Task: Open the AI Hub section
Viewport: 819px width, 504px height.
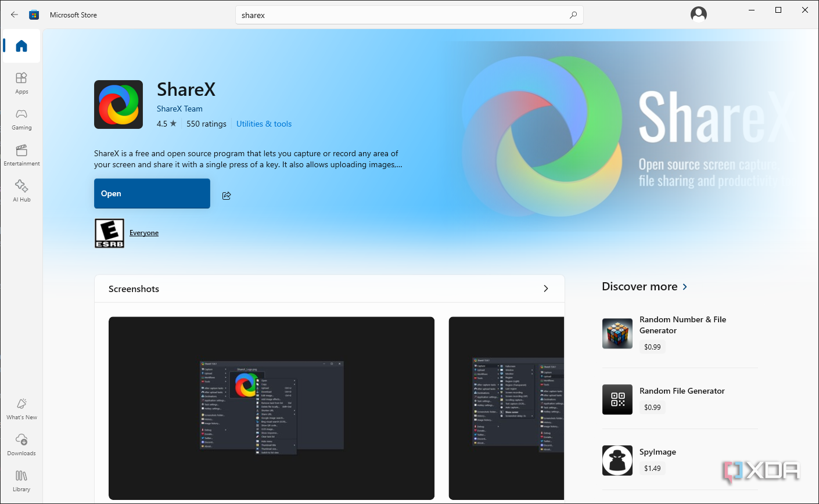Action: click(21, 190)
